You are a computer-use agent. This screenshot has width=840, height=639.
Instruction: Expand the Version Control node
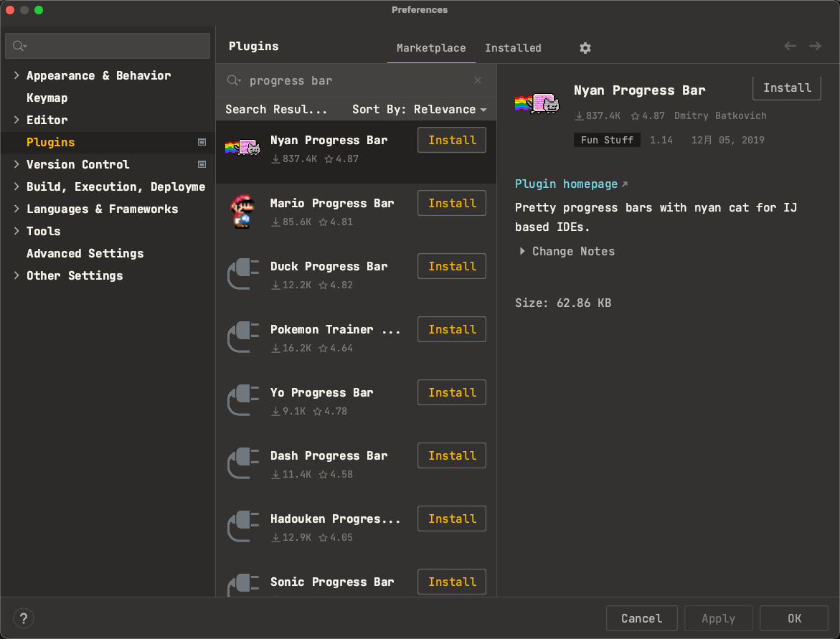16,164
